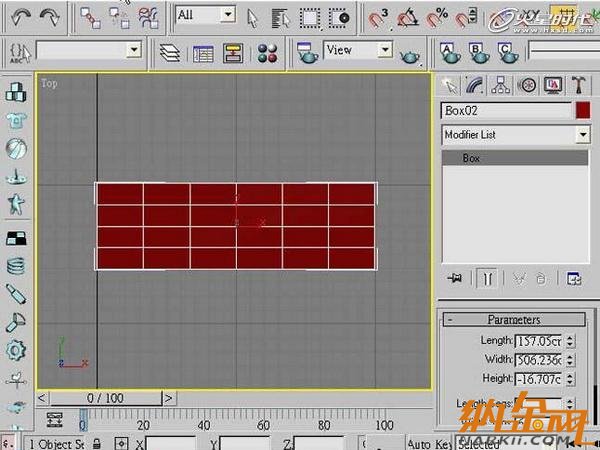Step time slider back with left arrow
The width and height of the screenshot is (600, 450).
(42, 398)
